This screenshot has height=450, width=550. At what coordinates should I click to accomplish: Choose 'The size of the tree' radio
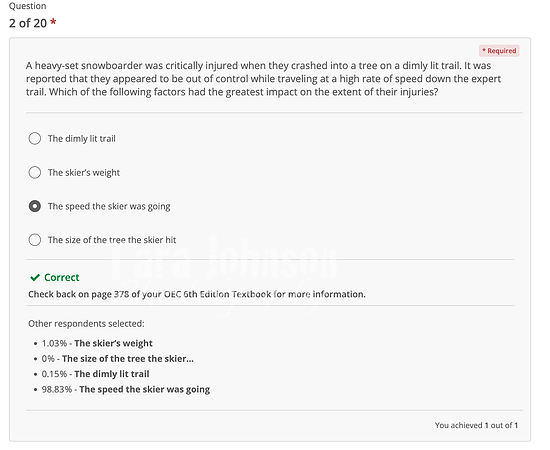35,240
